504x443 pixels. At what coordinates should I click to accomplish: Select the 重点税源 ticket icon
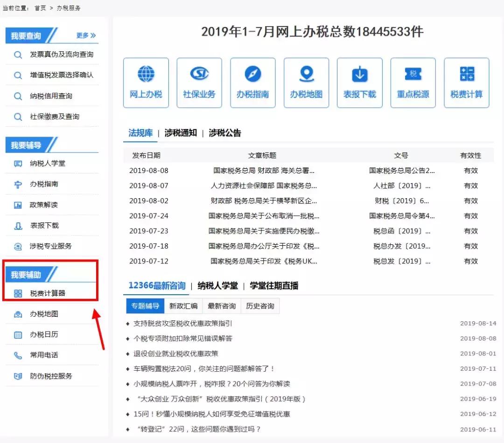coord(413,82)
